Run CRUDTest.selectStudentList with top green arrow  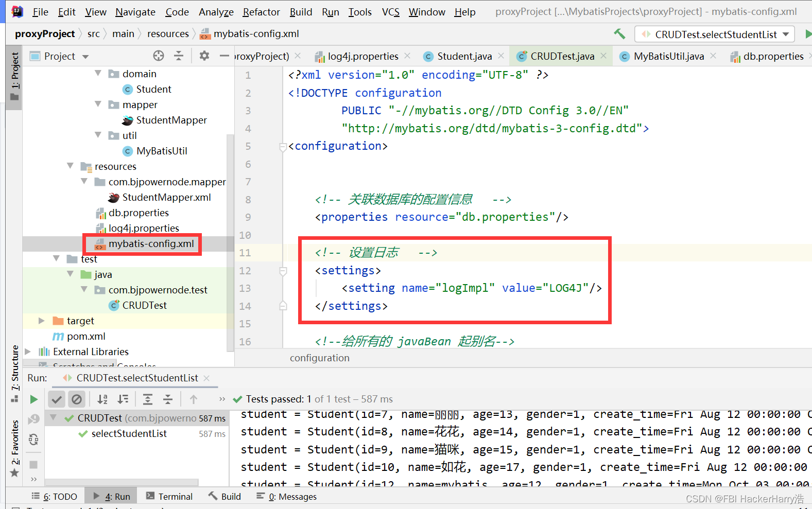pyautogui.click(x=808, y=34)
